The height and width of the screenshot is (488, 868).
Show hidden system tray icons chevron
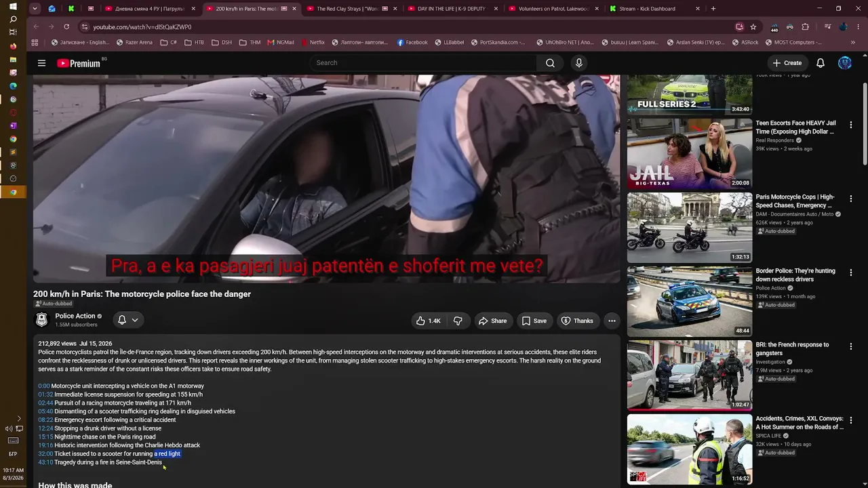(x=19, y=419)
